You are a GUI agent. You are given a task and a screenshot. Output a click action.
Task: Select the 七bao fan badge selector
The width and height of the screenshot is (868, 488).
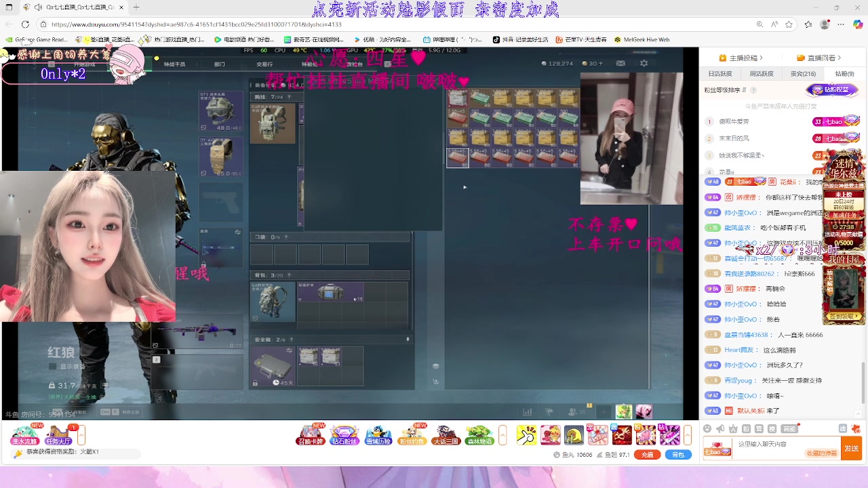point(717,449)
